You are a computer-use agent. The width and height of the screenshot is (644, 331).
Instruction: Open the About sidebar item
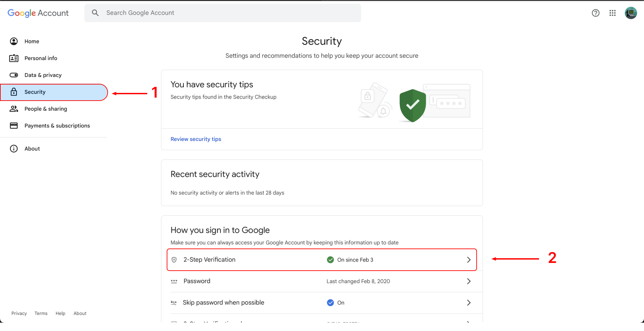click(x=32, y=149)
